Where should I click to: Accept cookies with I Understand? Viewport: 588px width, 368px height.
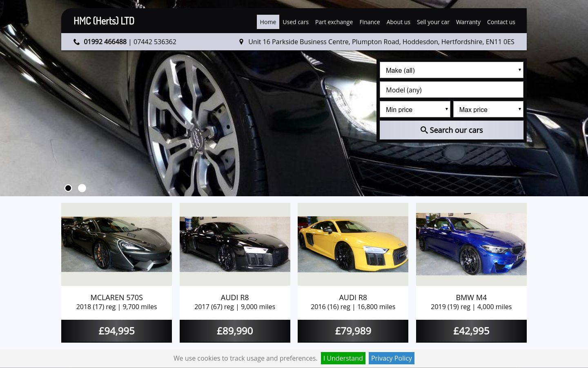click(x=343, y=358)
